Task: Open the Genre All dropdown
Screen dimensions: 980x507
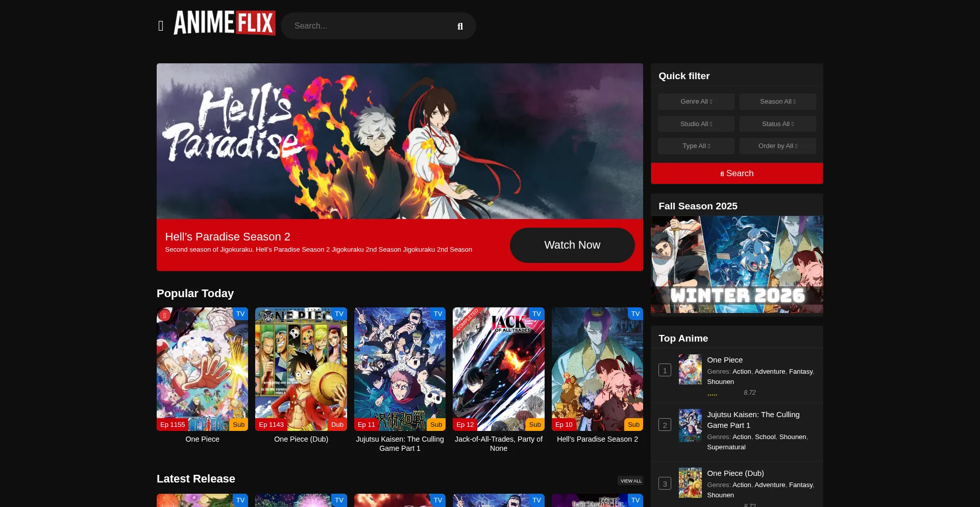Action: click(696, 102)
